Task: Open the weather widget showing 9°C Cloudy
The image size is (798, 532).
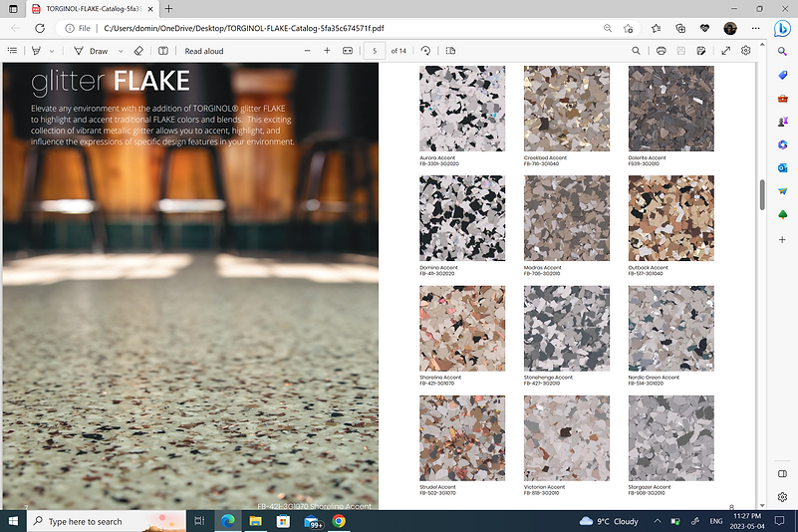Action: coord(609,521)
